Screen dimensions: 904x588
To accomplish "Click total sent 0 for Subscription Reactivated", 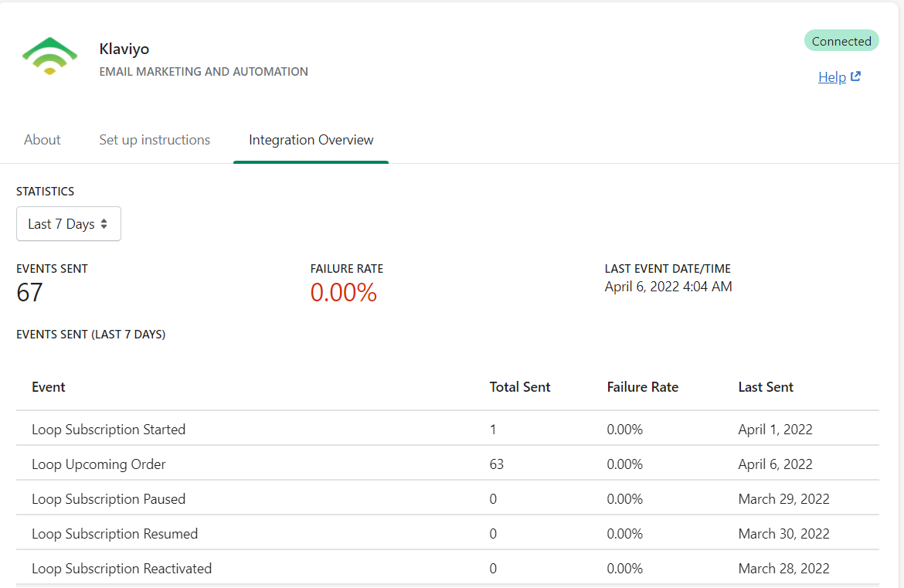I will [493, 569].
